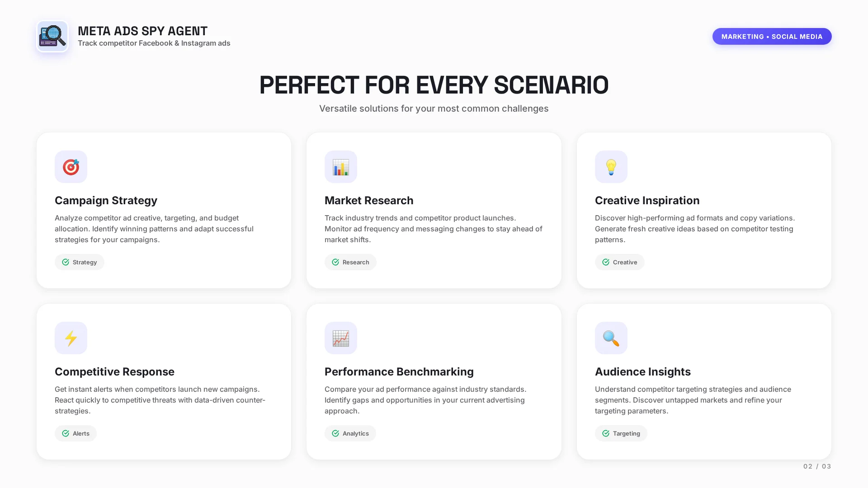Open the Campaign Strategy card title
Image resolution: width=868 pixels, height=488 pixels.
coord(106,200)
